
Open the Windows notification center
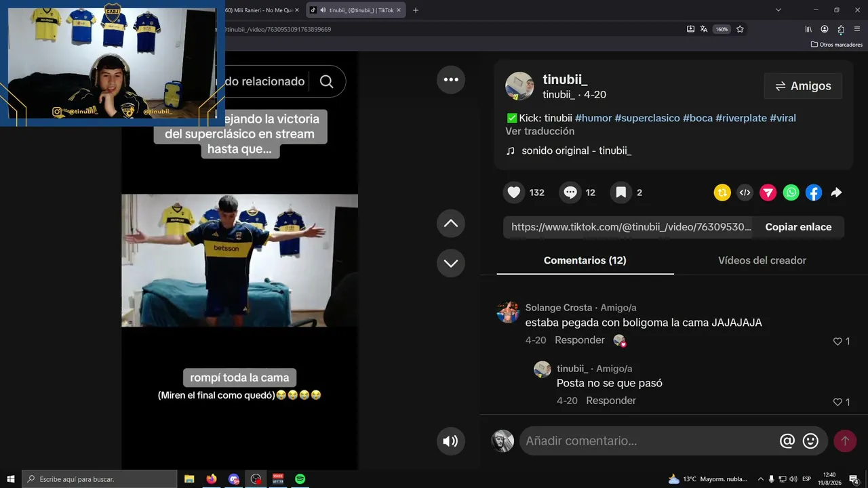pyautogui.click(x=854, y=479)
